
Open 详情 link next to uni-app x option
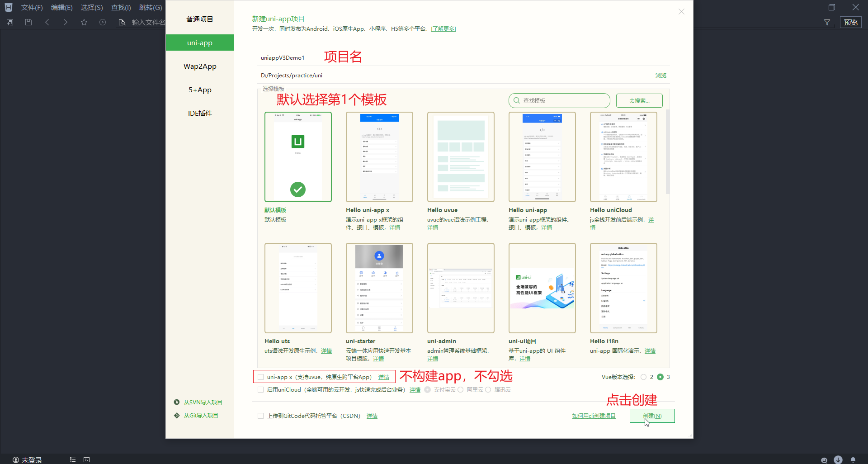click(384, 377)
